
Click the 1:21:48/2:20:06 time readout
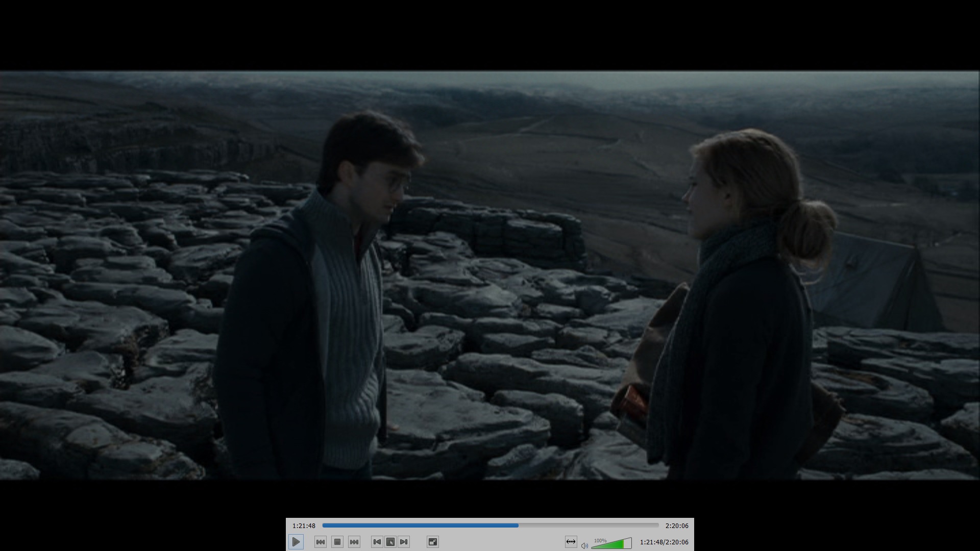664,542
